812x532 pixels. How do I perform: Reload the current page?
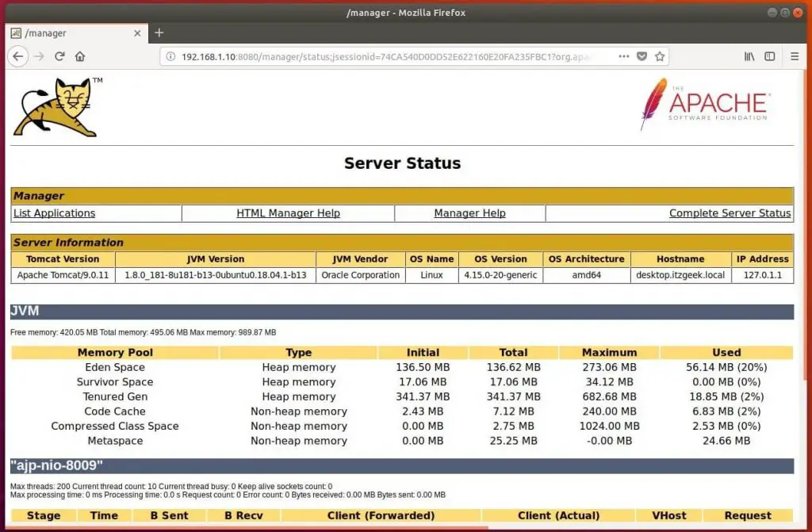59,56
